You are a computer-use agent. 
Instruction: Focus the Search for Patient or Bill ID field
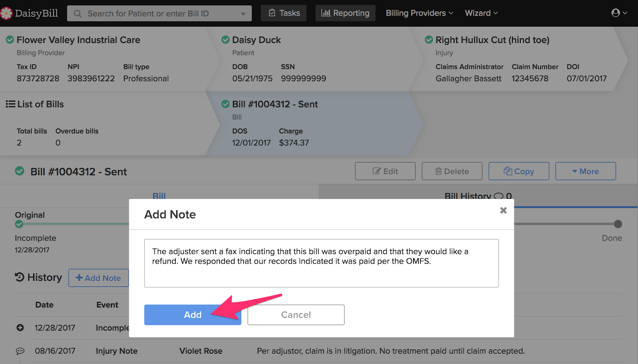point(159,14)
